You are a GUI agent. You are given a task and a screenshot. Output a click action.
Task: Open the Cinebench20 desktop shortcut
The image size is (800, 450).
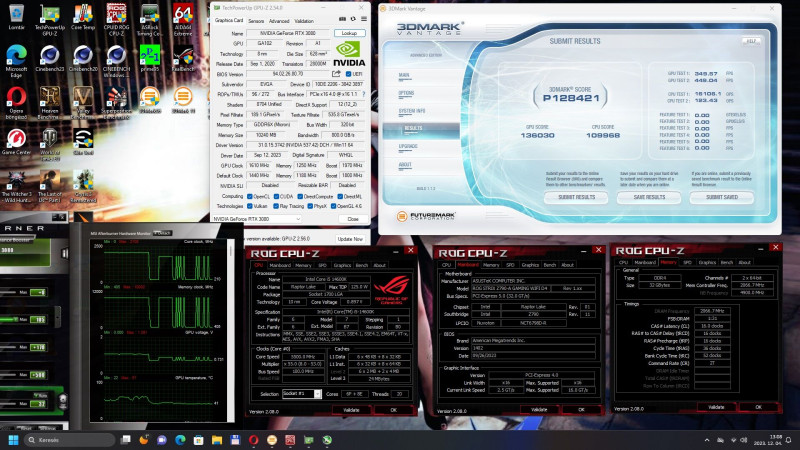(83, 59)
